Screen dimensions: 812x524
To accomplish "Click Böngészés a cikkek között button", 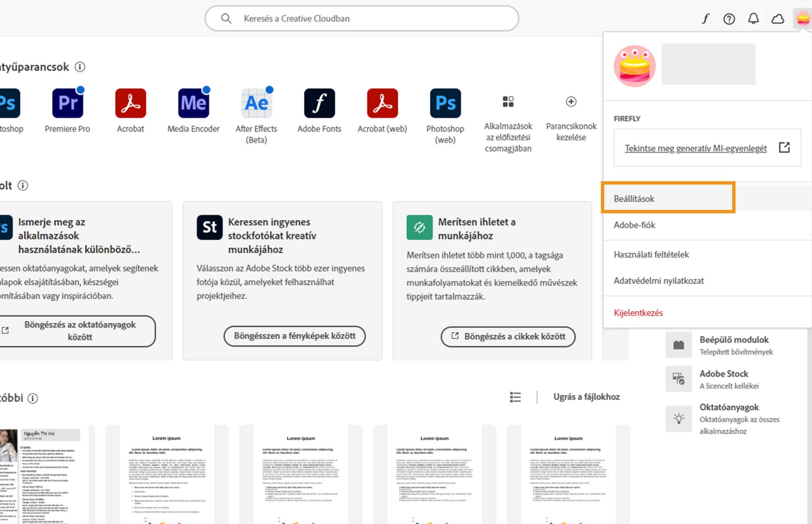I will 508,336.
